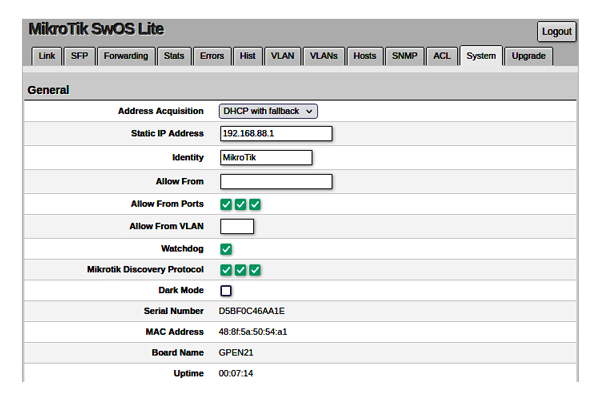Enable the Dark Mode checkbox
Screen dimensions: 600x400
(226, 291)
